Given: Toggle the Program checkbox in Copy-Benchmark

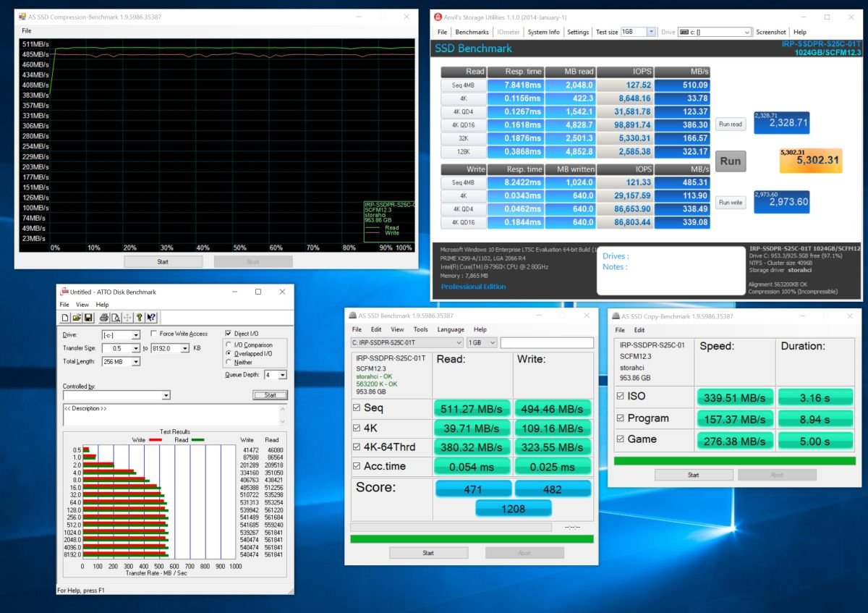Looking at the screenshot, I should [619, 418].
